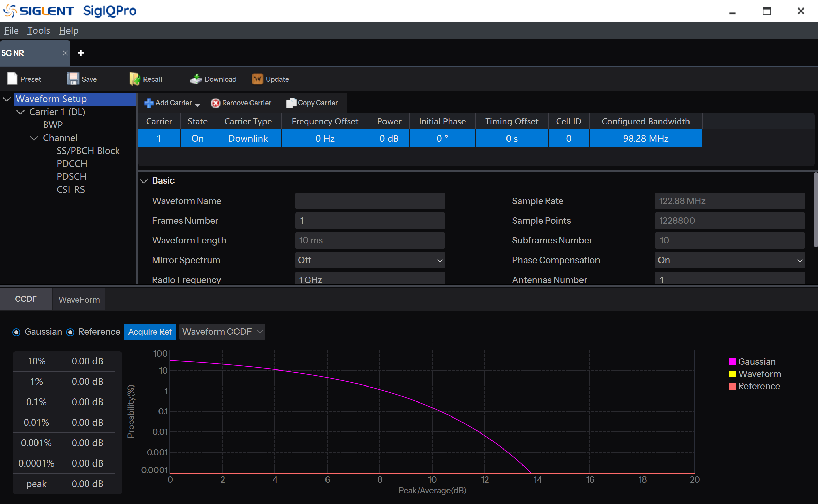Click the Add Carrier plus icon
Image resolution: width=818 pixels, height=504 pixels.
click(149, 103)
